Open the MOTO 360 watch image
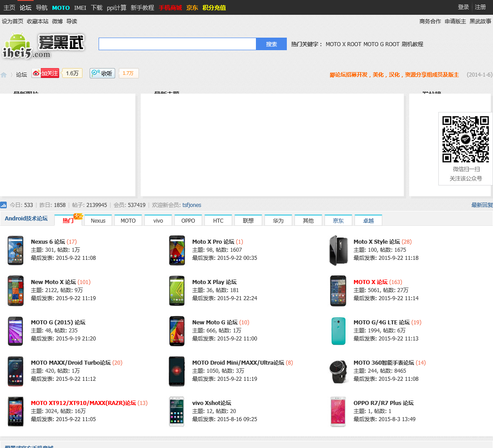 pos(338,371)
